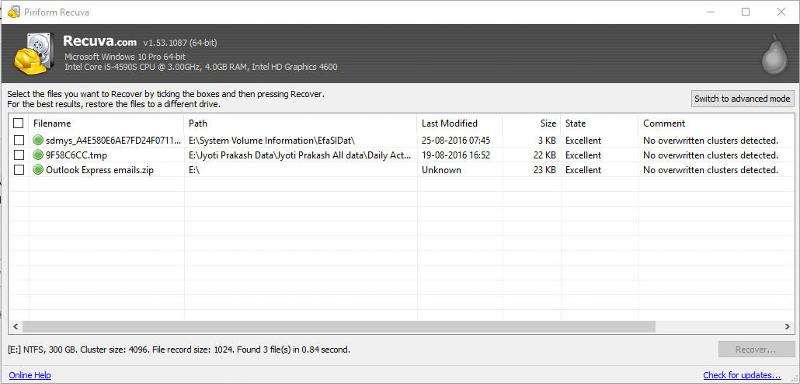Click path starting E:\Jyoti Prakash Data
Image resolution: width=800 pixels, height=384 pixels.
[x=300, y=155]
